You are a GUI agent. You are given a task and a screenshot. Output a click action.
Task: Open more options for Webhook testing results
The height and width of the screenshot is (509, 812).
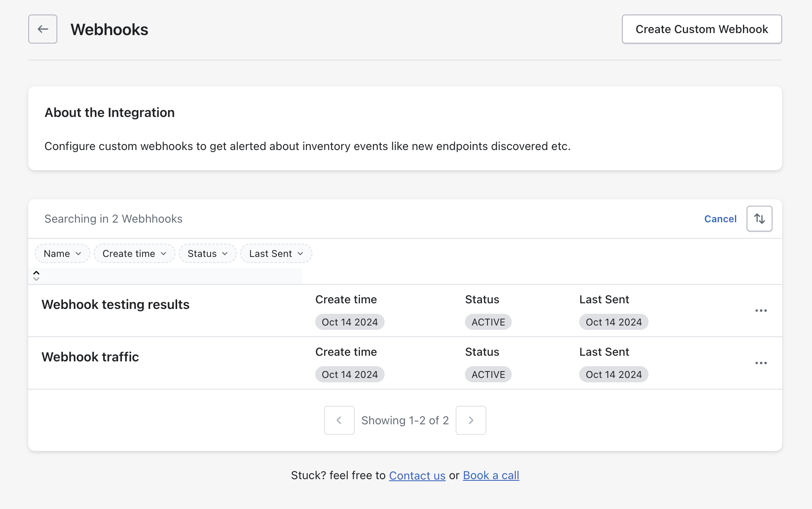pyautogui.click(x=761, y=311)
